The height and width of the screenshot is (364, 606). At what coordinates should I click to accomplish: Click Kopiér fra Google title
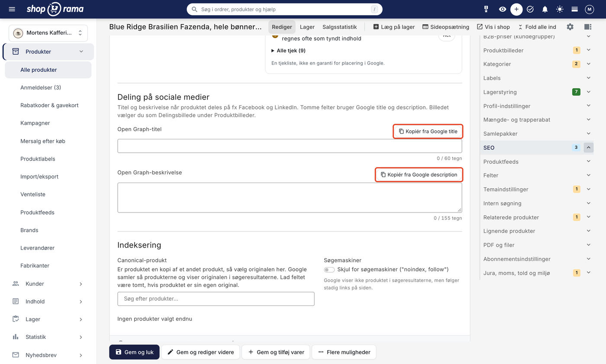[428, 131]
